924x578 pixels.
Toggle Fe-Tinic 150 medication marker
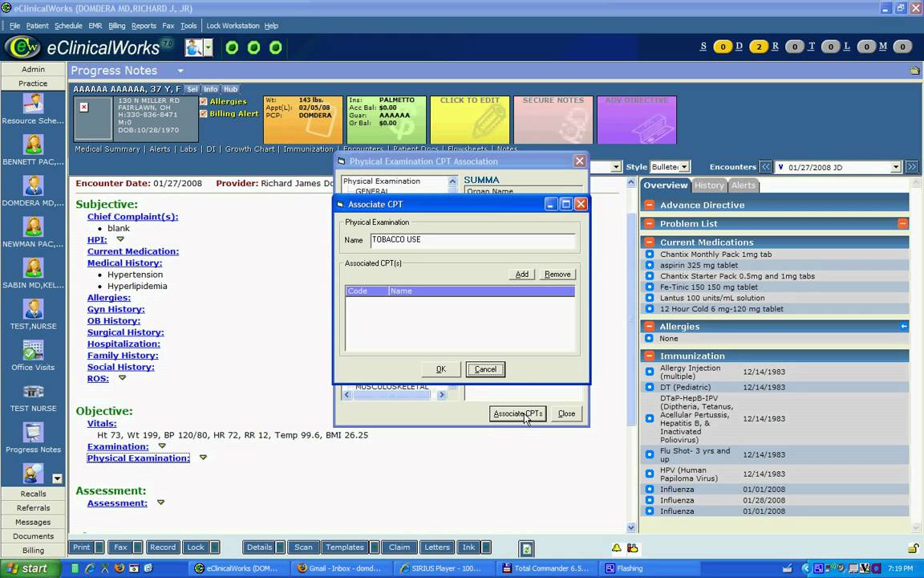pyautogui.click(x=650, y=287)
